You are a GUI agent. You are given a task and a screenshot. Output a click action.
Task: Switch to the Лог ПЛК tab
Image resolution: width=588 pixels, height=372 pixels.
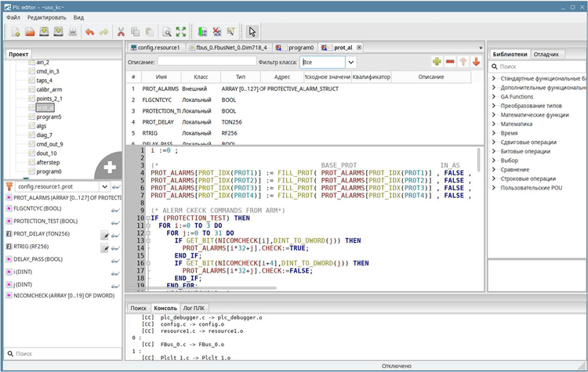[x=194, y=309]
